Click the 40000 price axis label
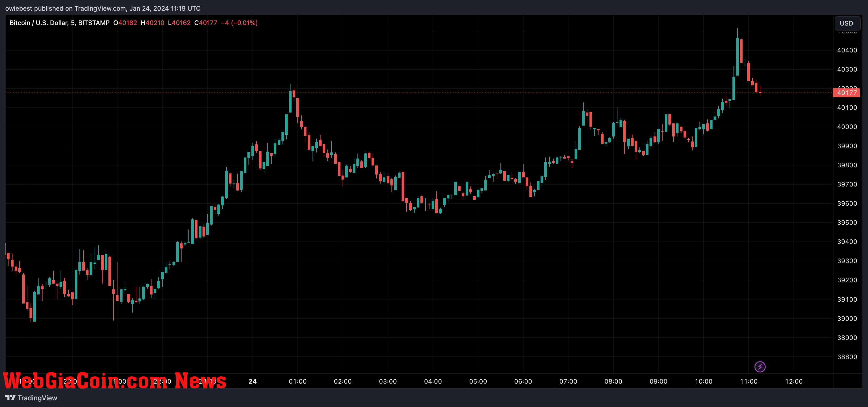The image size is (868, 407). (x=847, y=127)
